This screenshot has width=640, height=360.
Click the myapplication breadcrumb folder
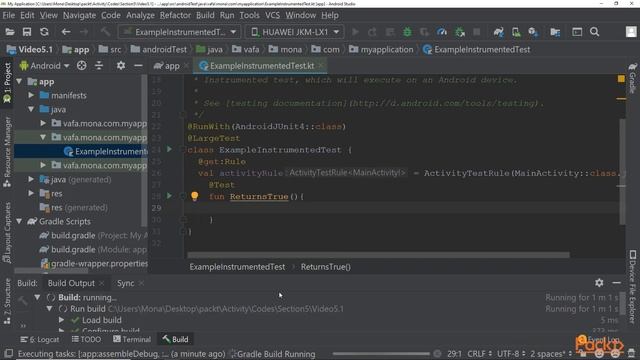[x=382, y=49]
